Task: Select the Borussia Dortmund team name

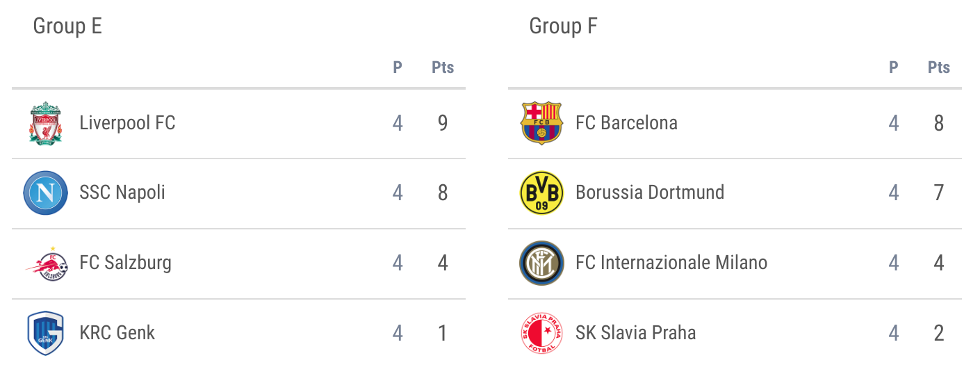Action: [x=650, y=193]
